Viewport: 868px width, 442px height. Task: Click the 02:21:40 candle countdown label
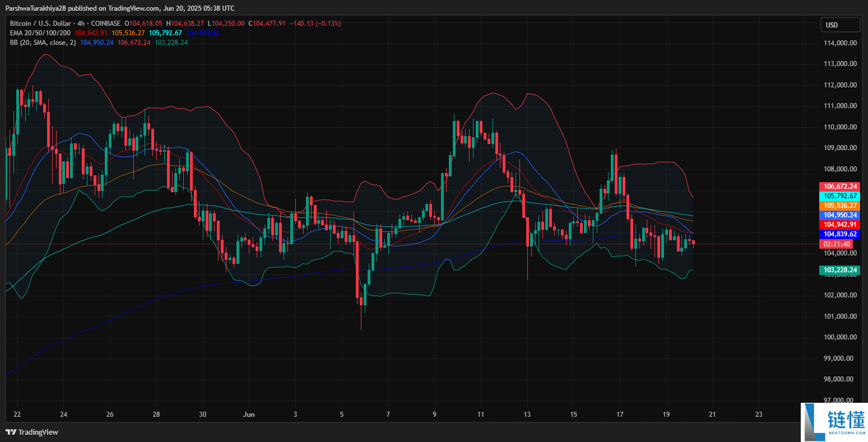coord(837,244)
